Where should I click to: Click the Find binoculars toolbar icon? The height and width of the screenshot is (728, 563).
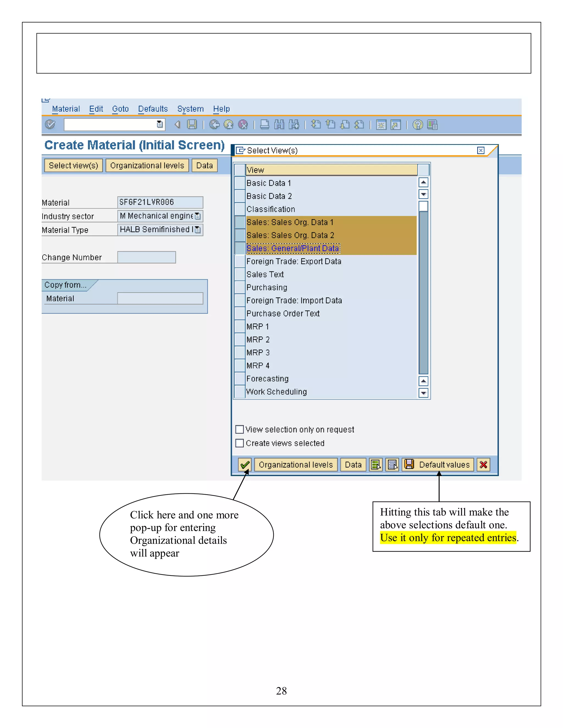pyautogui.click(x=279, y=125)
